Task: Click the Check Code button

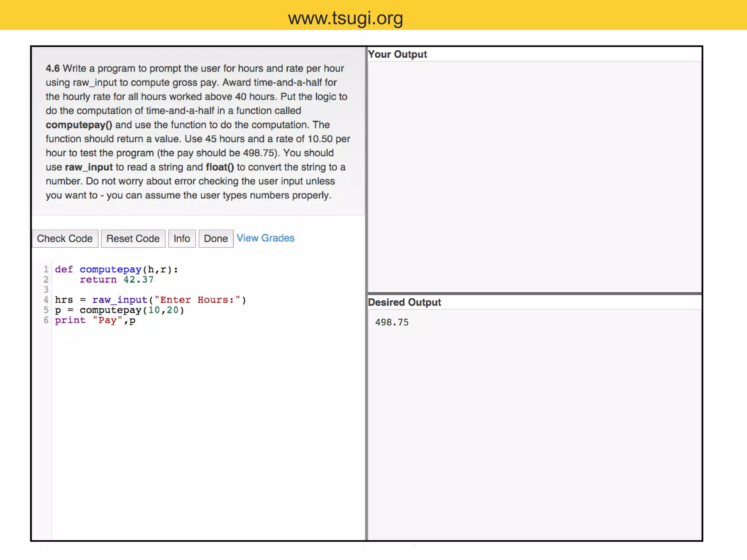Action: click(65, 238)
